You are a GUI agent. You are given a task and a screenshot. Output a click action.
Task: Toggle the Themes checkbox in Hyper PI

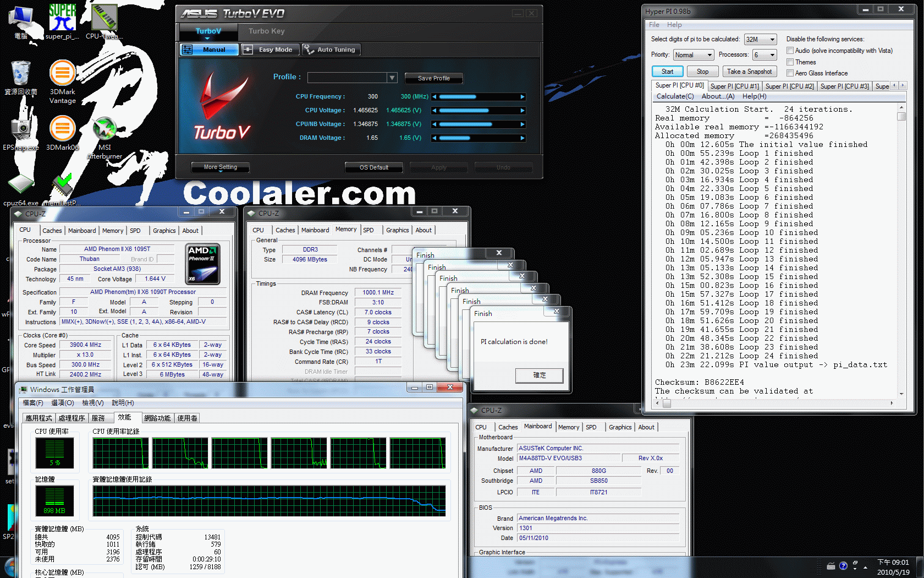pos(790,62)
